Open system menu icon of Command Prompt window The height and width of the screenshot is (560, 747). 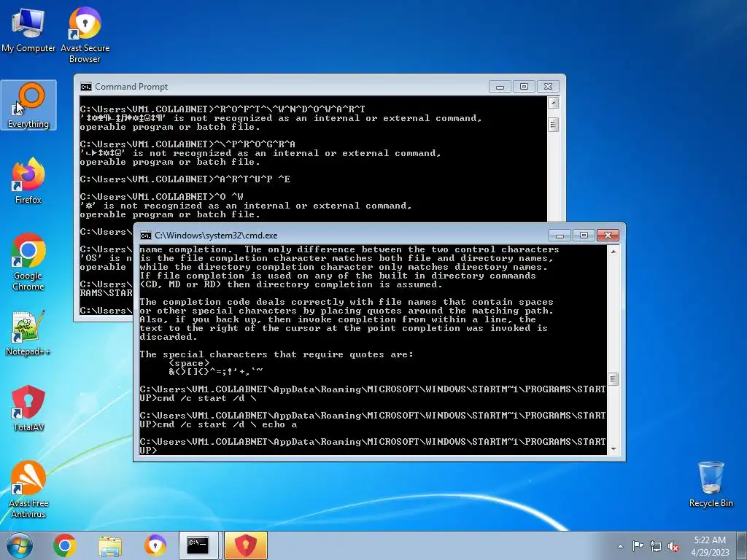(x=86, y=87)
